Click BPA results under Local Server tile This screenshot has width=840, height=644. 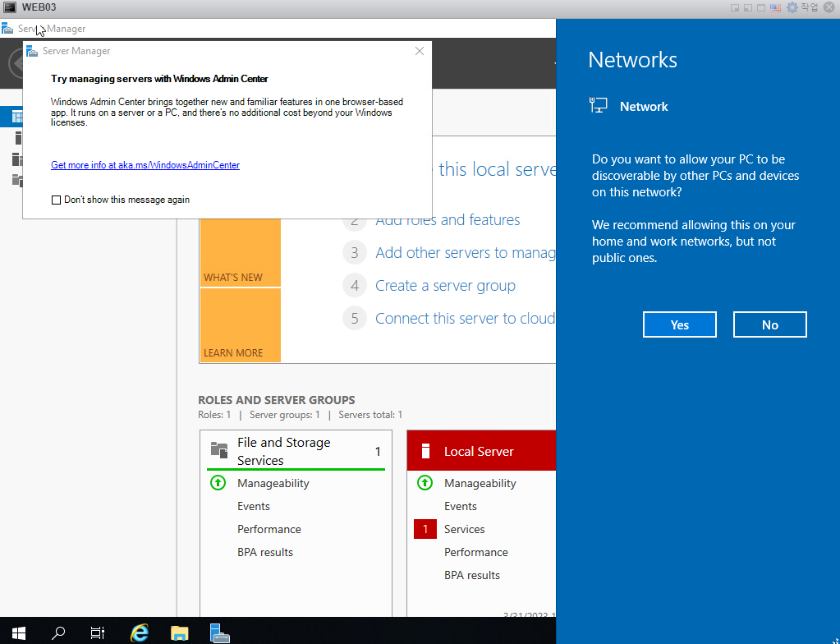click(x=472, y=576)
